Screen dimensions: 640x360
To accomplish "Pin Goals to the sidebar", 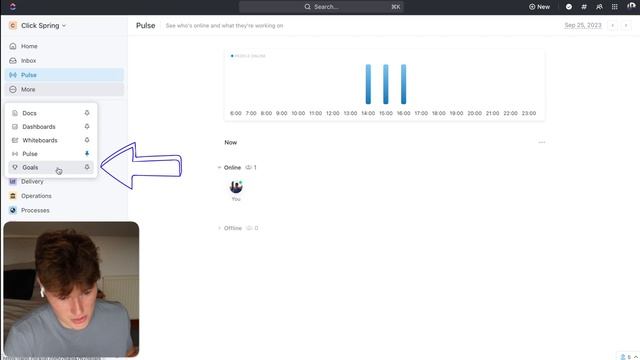I will [87, 167].
